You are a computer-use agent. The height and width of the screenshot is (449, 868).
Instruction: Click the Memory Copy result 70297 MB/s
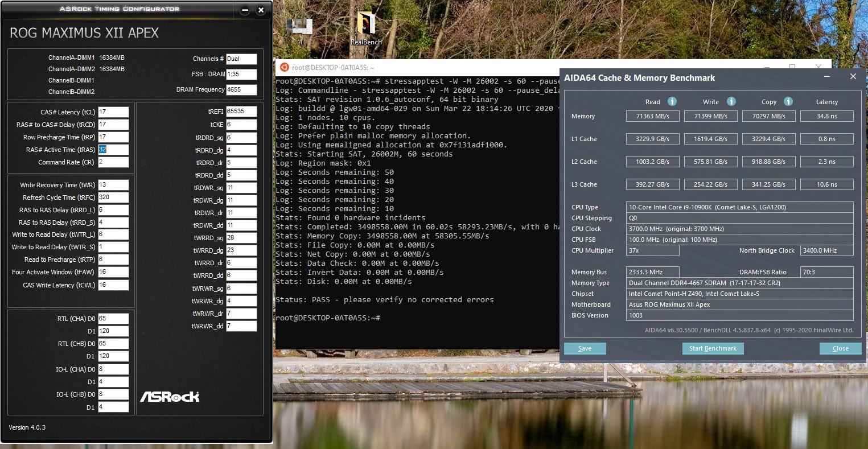[x=769, y=116]
